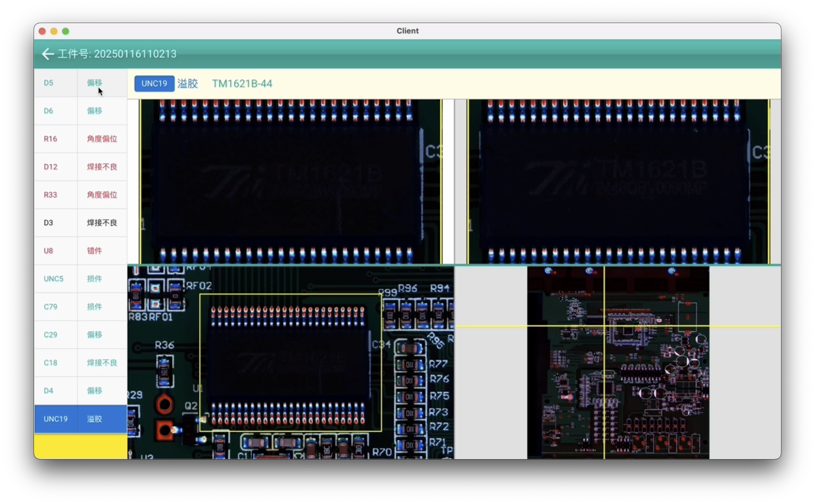This screenshot has height=504, width=815.
Task: Select the D6 offset row
Action: (80, 111)
